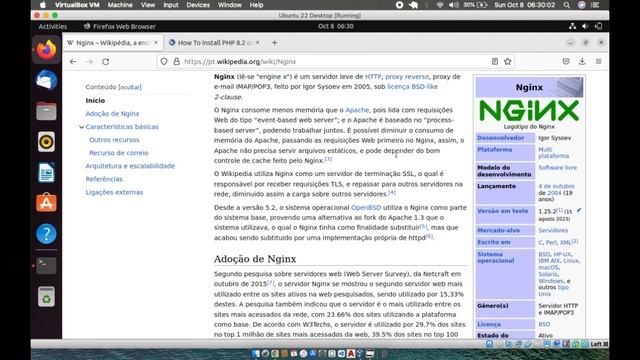The height and width of the screenshot is (360, 640).
Task: Open the Window menu in macOS bar
Action: point(229,5)
